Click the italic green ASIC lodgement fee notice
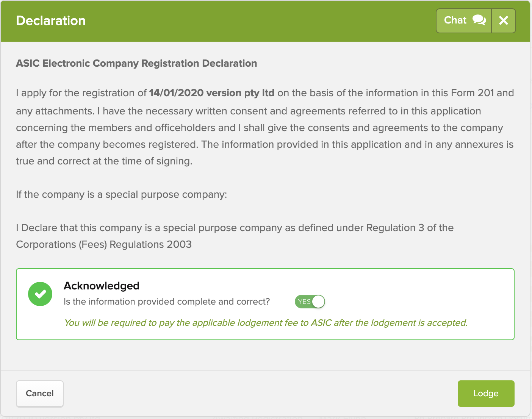The image size is (532, 419). [266, 323]
